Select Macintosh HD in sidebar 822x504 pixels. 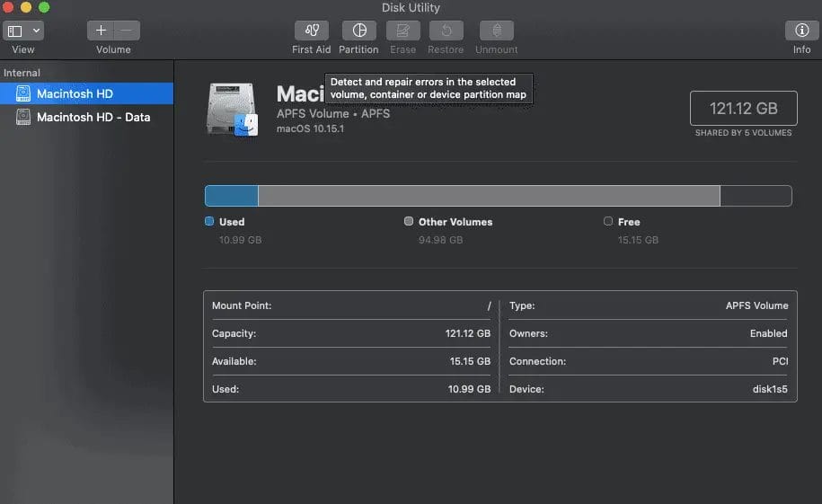point(86,93)
